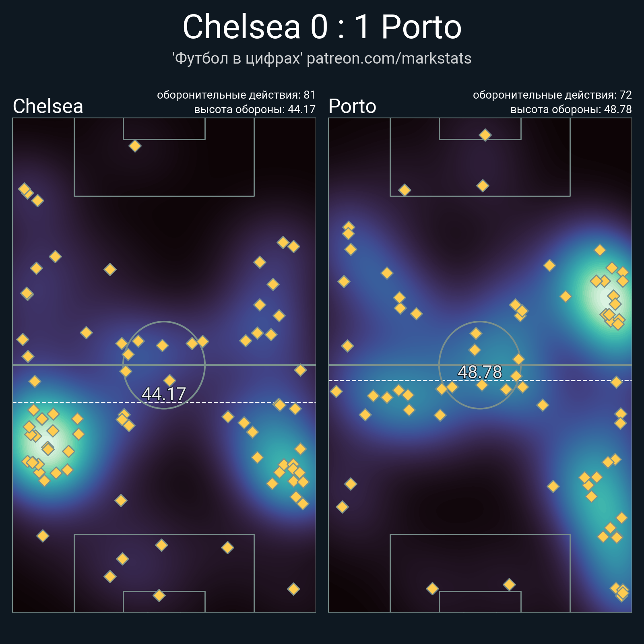The image size is (644, 644).
Task: Click "оборонительные действия: 72" stat text
Action: (x=552, y=95)
